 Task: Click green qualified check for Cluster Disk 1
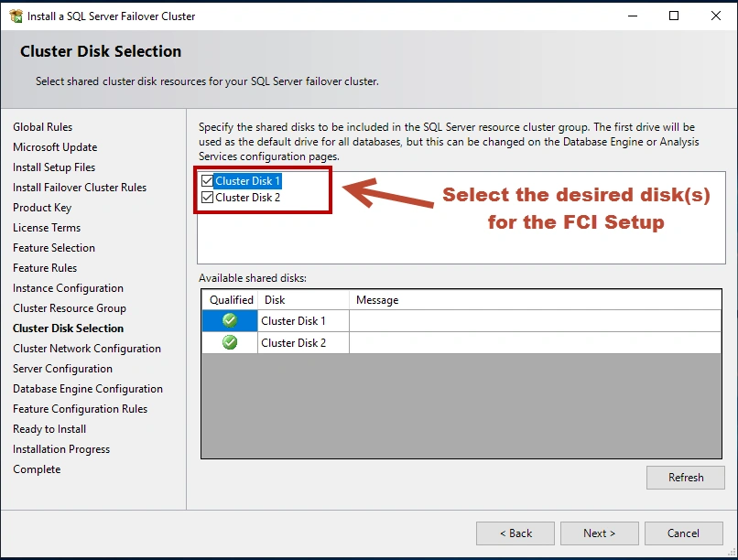[x=230, y=320]
